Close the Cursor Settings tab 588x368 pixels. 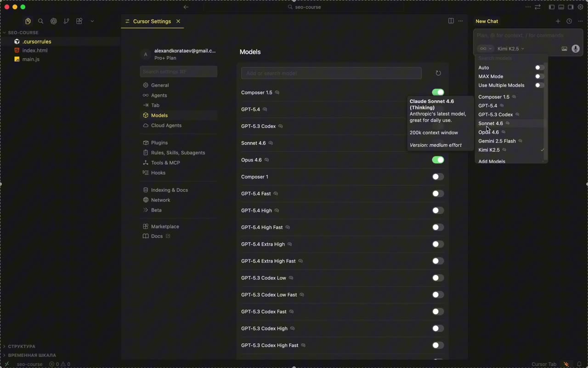[x=178, y=21]
